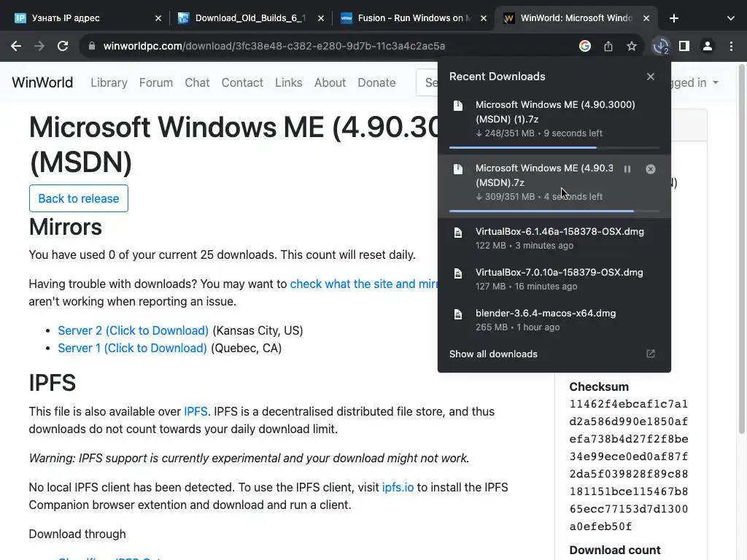This screenshot has width=747, height=560.
Task: Click progress bar of the (MSDN).7z download
Action: click(x=554, y=211)
